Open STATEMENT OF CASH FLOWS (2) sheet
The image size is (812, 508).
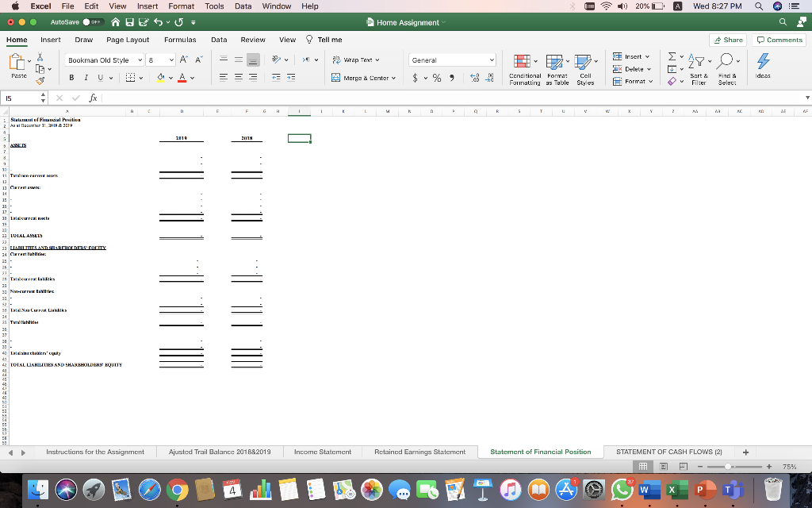tap(669, 452)
